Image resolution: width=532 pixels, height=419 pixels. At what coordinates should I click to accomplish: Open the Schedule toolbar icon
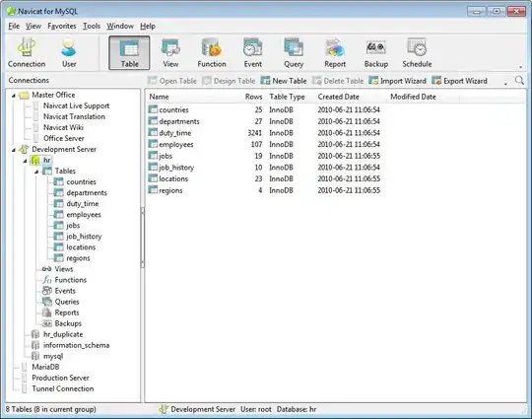[x=417, y=52]
